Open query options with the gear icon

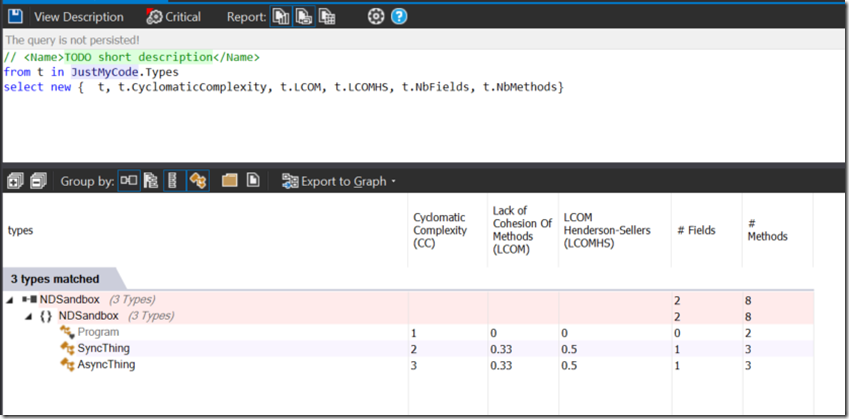[375, 16]
